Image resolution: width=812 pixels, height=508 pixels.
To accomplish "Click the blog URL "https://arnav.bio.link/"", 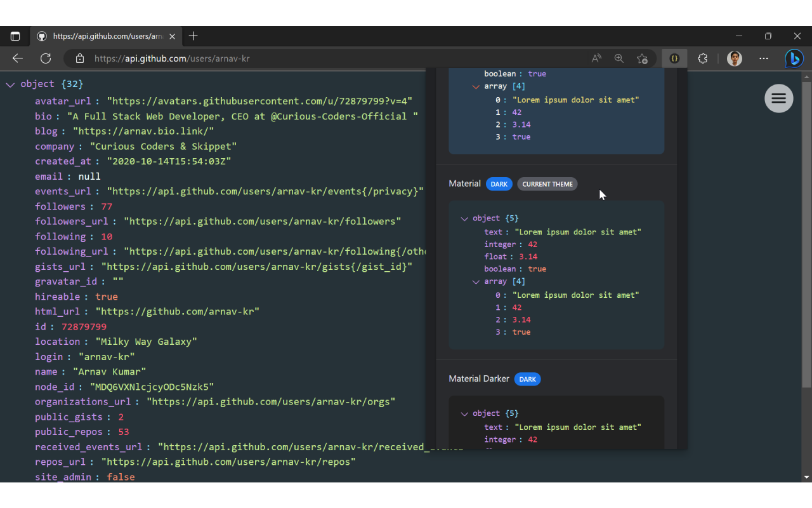I will point(143,131).
